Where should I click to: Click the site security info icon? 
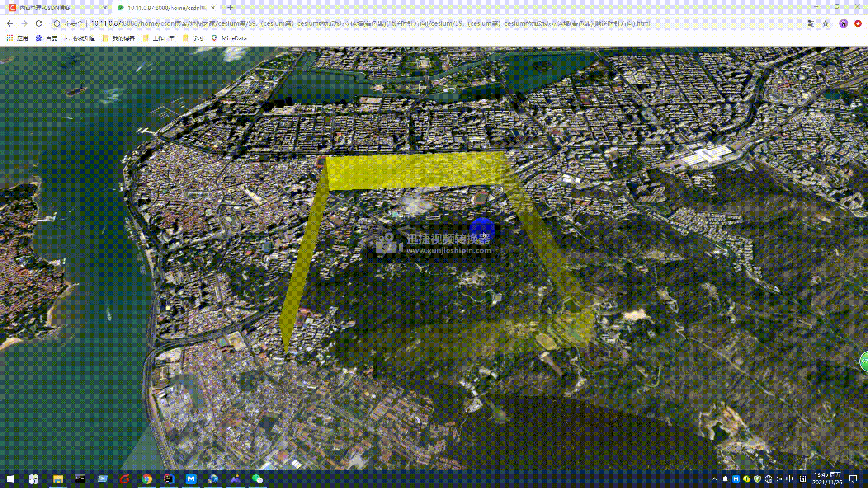point(57,23)
